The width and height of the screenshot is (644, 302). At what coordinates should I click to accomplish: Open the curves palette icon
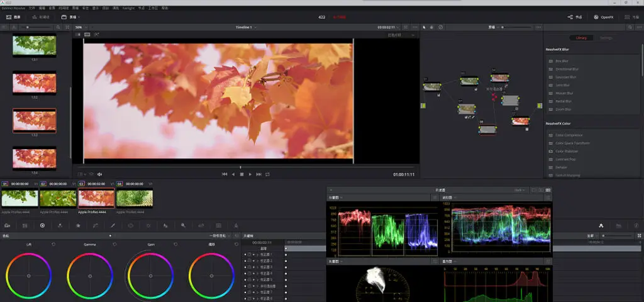95,225
